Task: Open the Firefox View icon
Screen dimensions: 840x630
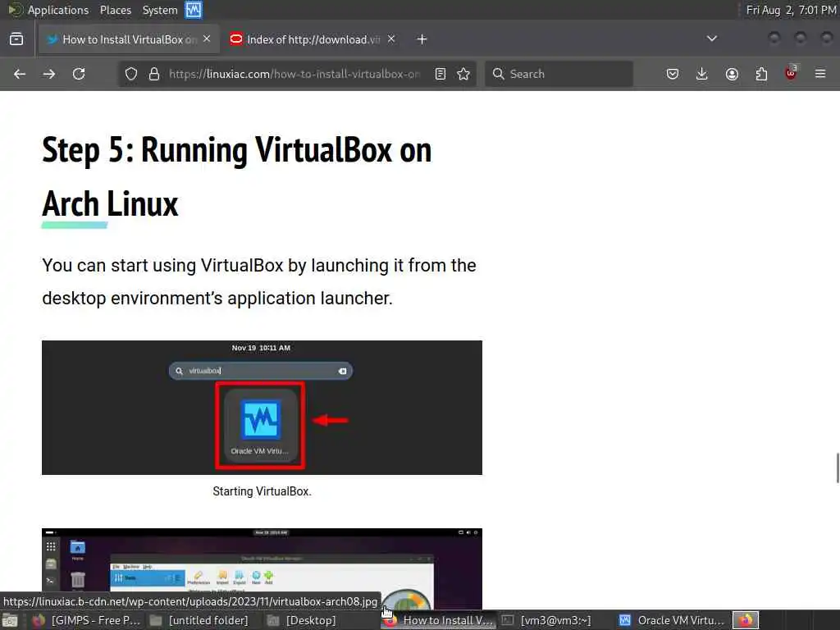Action: coord(16,39)
